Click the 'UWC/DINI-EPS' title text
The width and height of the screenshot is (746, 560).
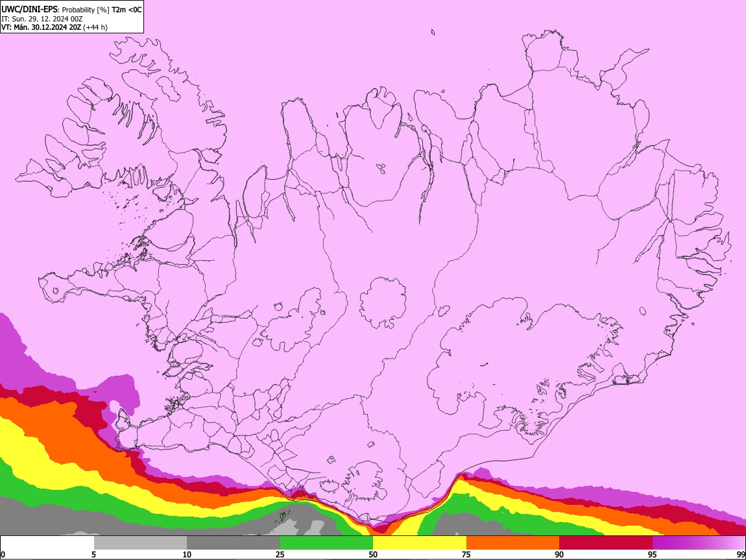click(x=29, y=10)
